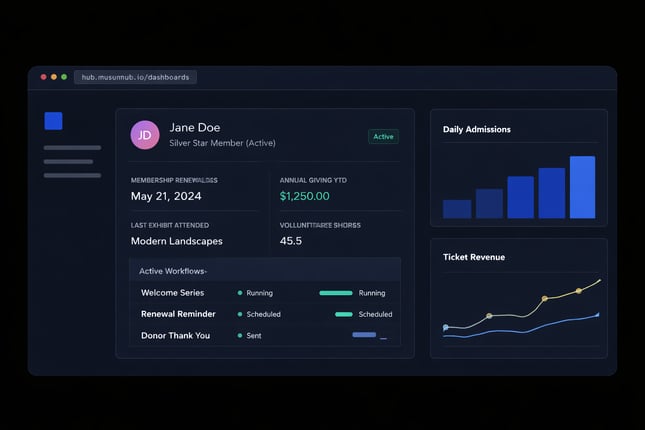Image resolution: width=645 pixels, height=430 pixels.
Task: Select the third sidebar menu item
Action: pyautogui.click(x=72, y=175)
